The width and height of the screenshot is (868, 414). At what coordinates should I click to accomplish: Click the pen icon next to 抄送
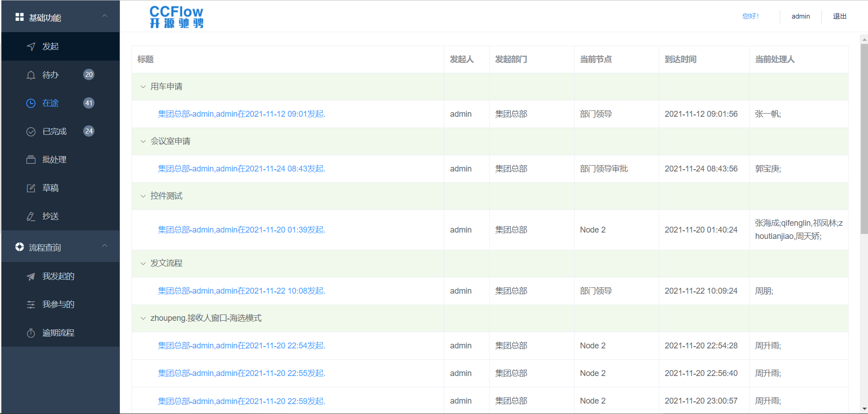point(31,216)
